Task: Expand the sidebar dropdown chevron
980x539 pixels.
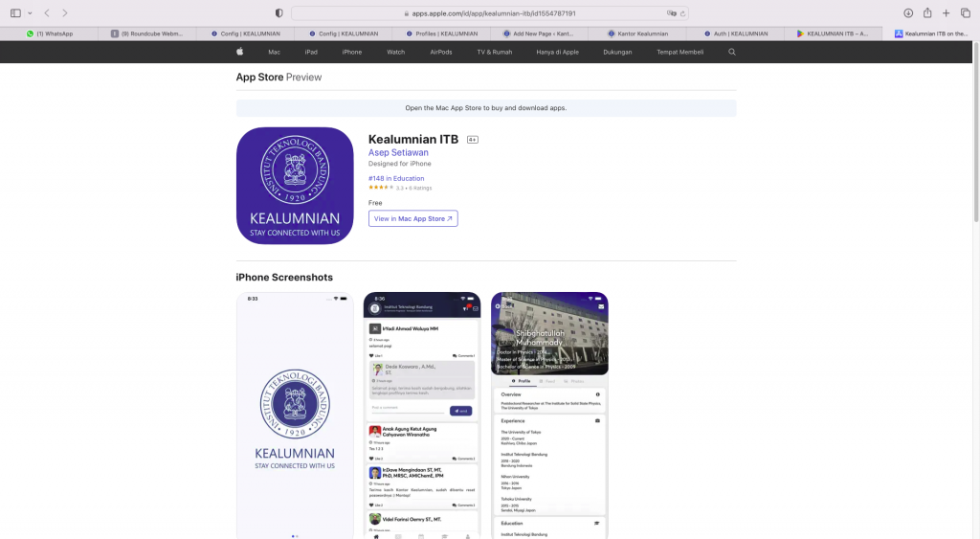Action: (x=30, y=13)
